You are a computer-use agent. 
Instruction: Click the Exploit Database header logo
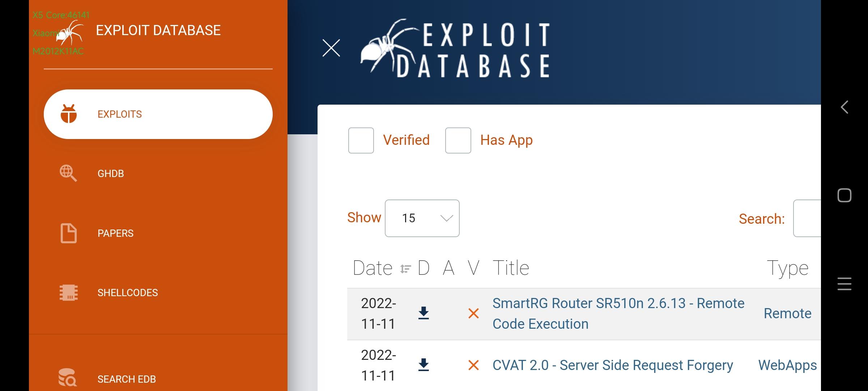pyautogui.click(x=455, y=49)
